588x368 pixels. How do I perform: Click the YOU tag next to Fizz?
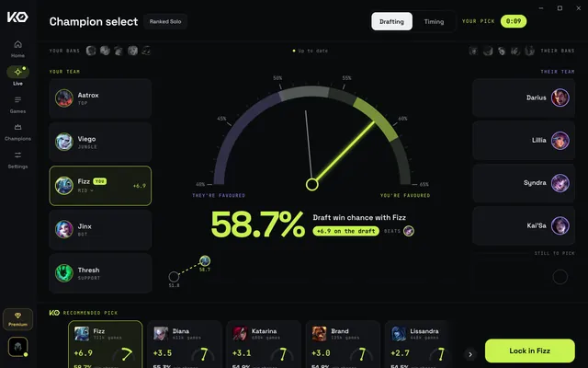tap(100, 181)
